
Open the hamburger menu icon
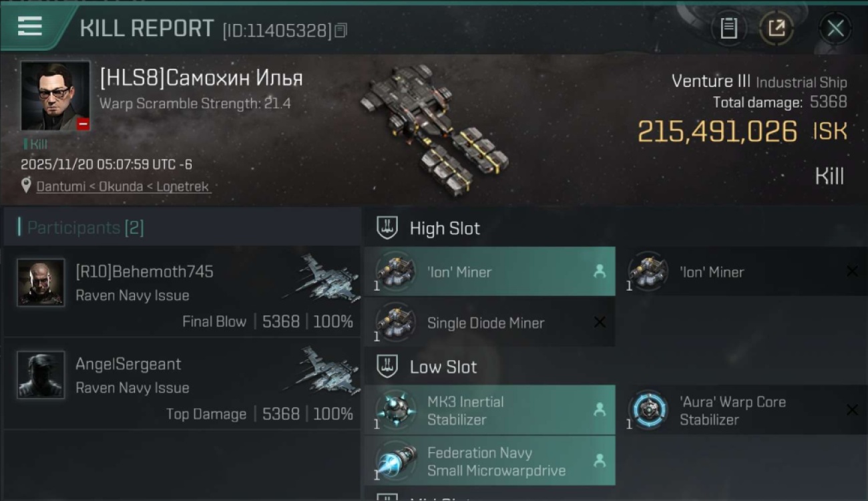(x=30, y=27)
